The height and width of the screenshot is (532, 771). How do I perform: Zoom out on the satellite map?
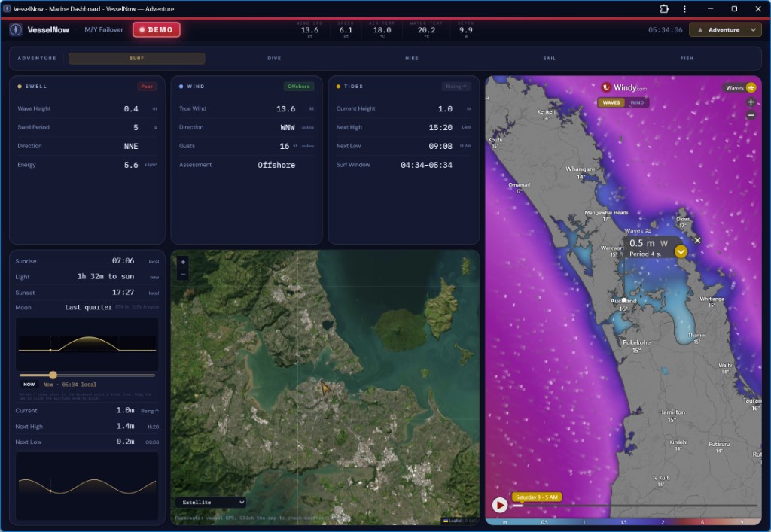183,275
